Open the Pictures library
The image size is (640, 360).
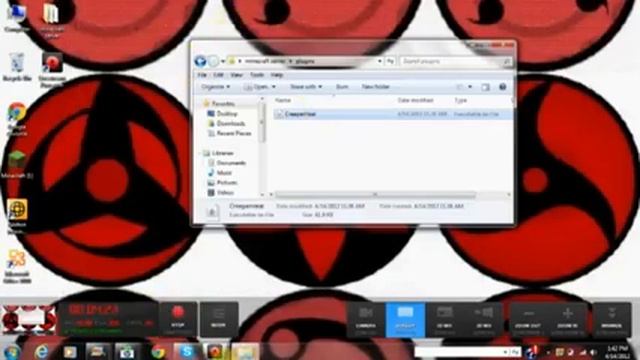227,182
